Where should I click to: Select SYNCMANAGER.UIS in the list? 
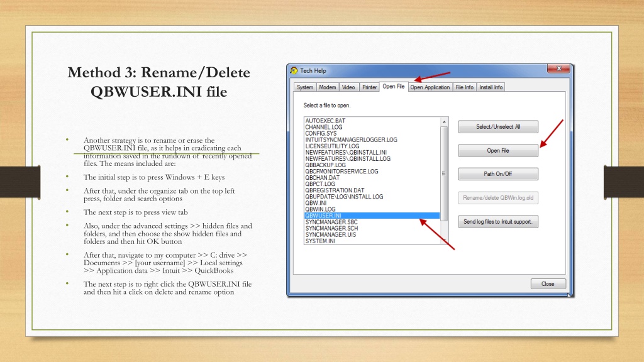pyautogui.click(x=331, y=235)
